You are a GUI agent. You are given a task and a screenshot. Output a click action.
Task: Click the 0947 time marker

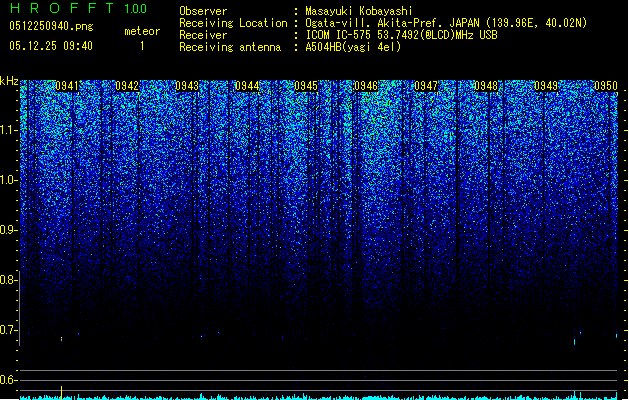[x=426, y=86]
